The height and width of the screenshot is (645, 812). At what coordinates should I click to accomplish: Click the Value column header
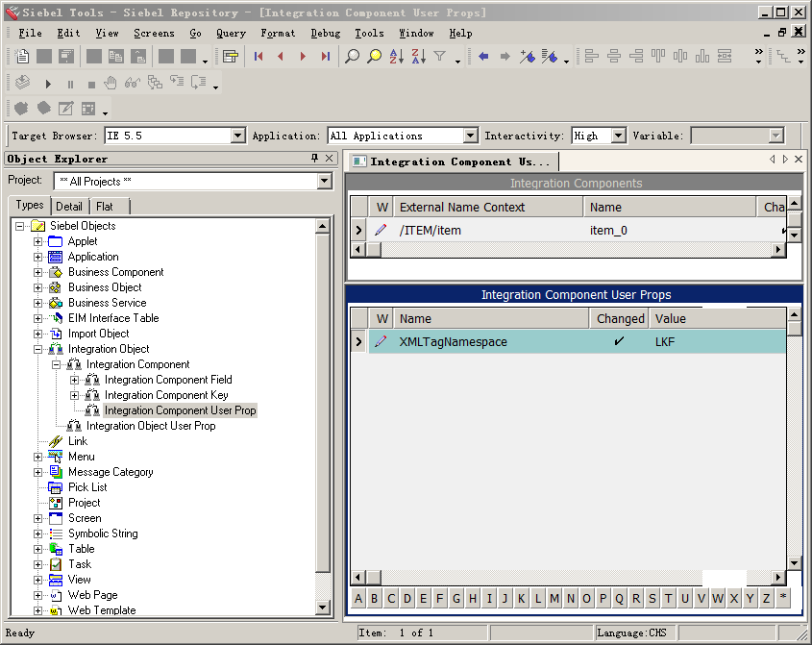click(x=718, y=318)
